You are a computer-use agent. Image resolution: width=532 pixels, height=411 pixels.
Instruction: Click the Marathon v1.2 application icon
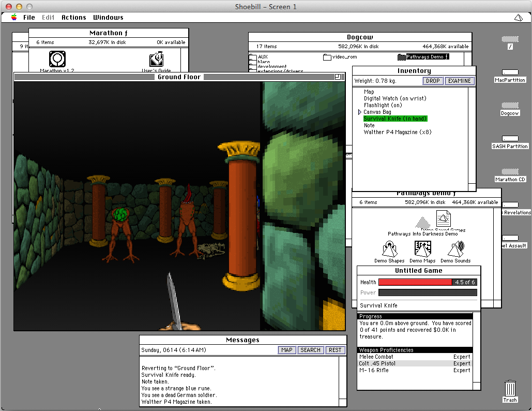(57, 59)
